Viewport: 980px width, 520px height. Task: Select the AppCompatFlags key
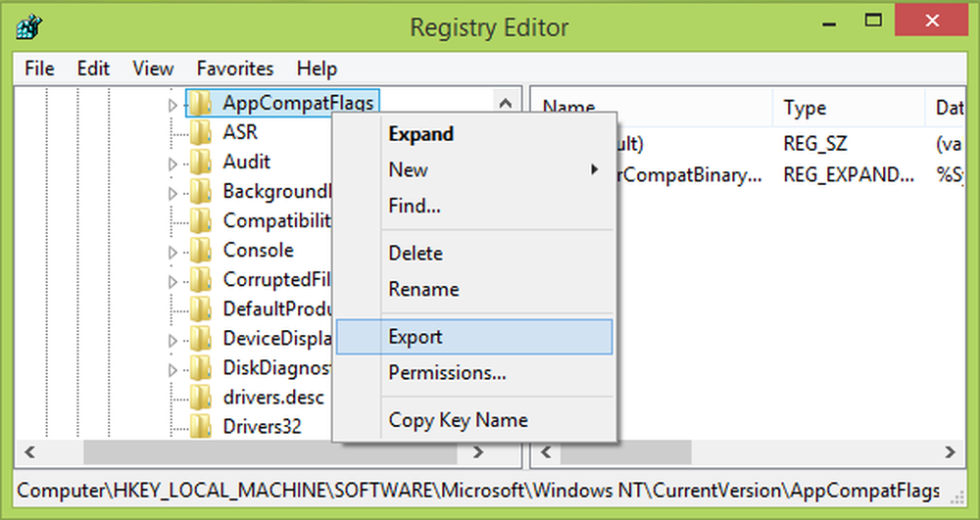tap(298, 103)
